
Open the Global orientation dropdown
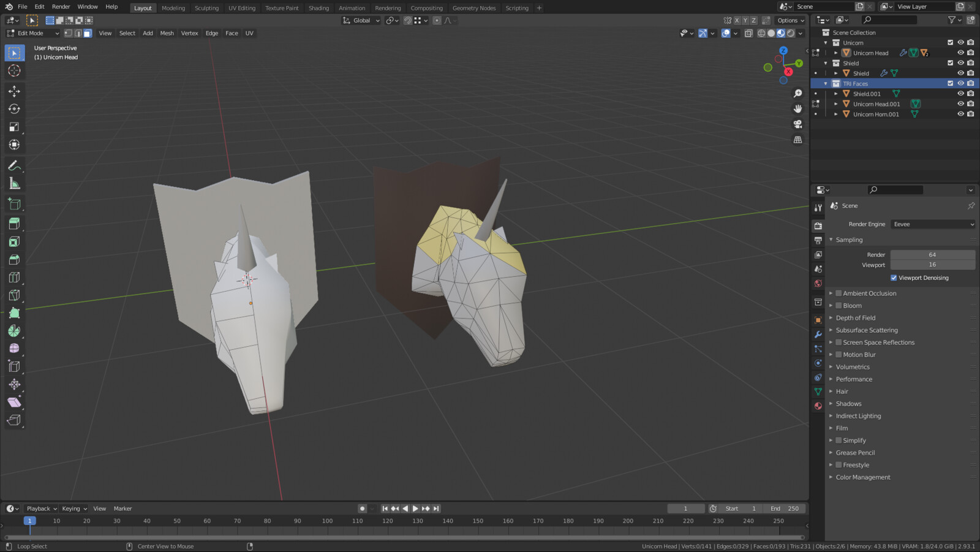tap(361, 20)
